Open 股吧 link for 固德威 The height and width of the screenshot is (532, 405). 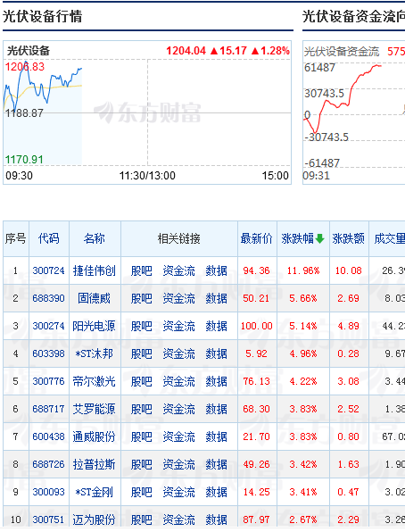(x=142, y=298)
